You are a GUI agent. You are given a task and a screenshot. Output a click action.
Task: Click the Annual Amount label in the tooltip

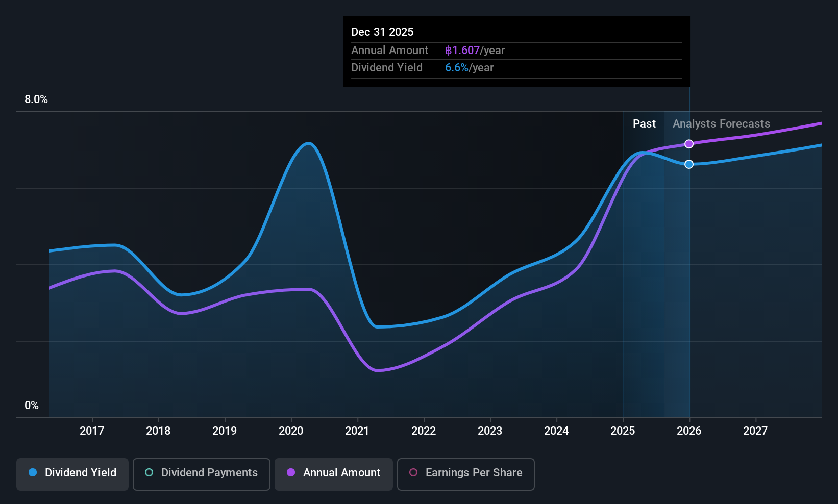(x=389, y=50)
